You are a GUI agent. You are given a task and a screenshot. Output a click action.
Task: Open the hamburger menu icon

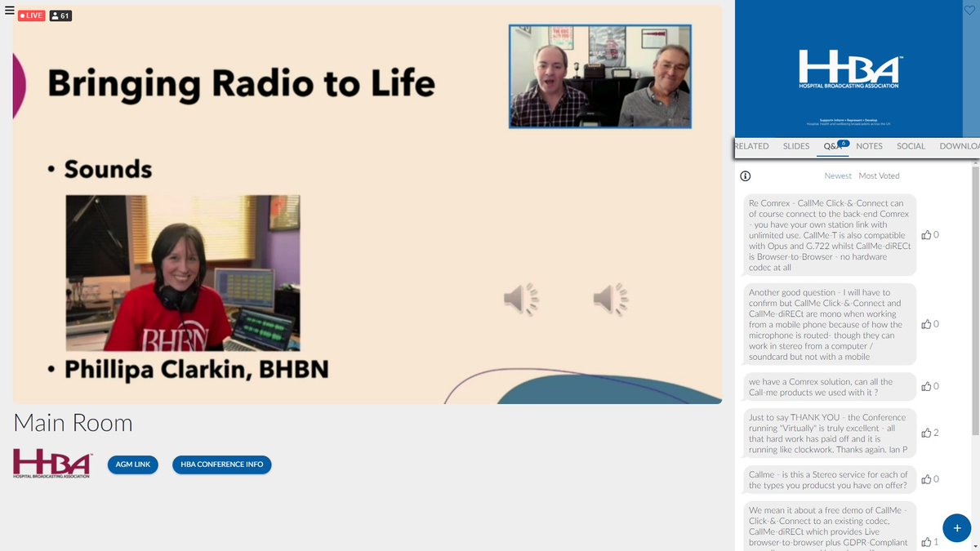click(x=10, y=11)
